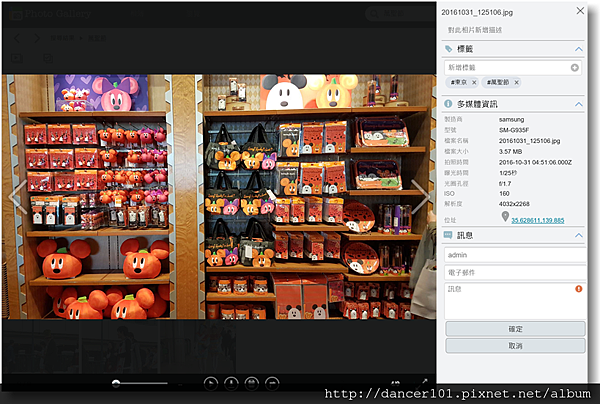600x404 pixels.
Task: Click the 4032x2268 resolution value
Action: click(x=514, y=204)
